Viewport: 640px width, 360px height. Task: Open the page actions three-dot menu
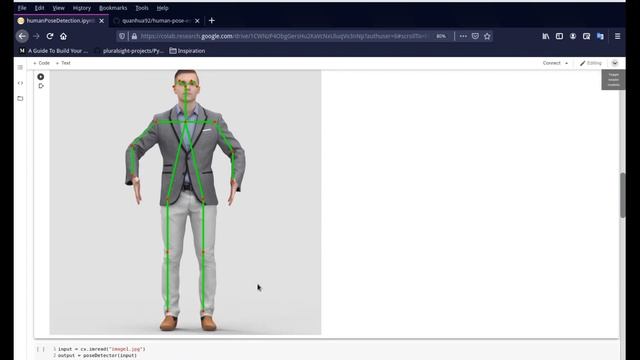click(x=463, y=36)
